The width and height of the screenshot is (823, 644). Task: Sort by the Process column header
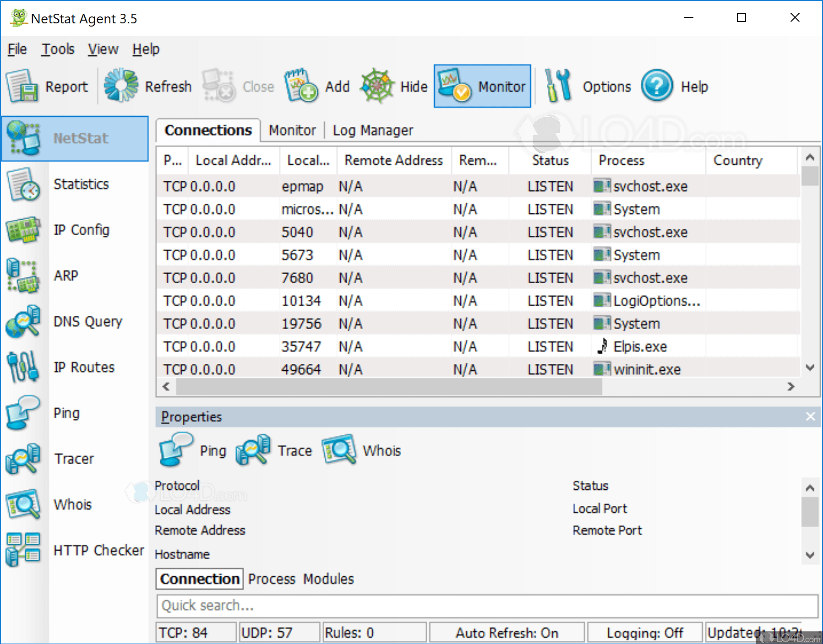pyautogui.click(x=649, y=161)
